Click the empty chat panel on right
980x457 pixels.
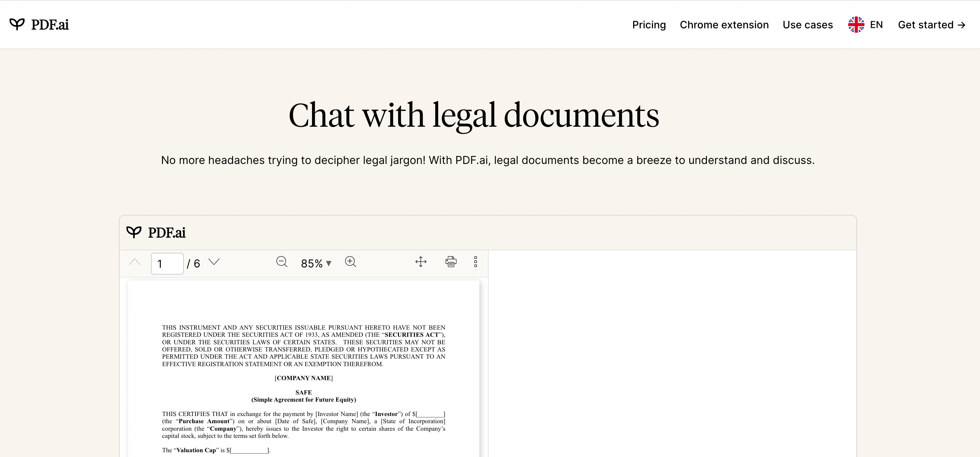point(672,354)
